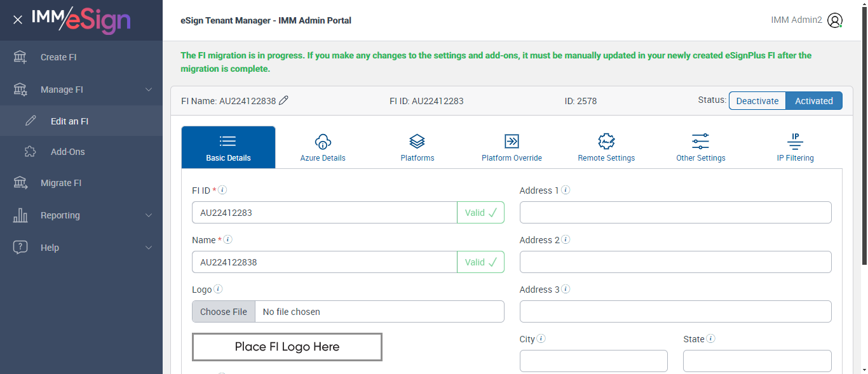Click the info icon beside Logo label

(218, 289)
